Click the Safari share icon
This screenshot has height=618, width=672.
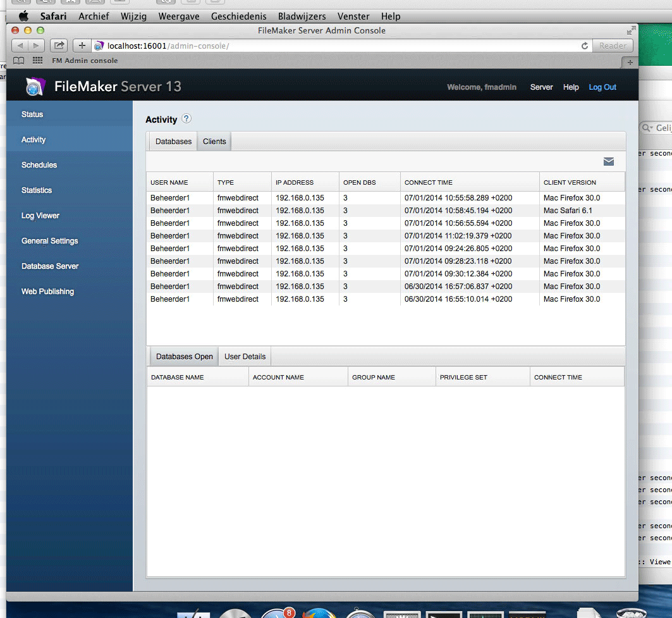[59, 46]
